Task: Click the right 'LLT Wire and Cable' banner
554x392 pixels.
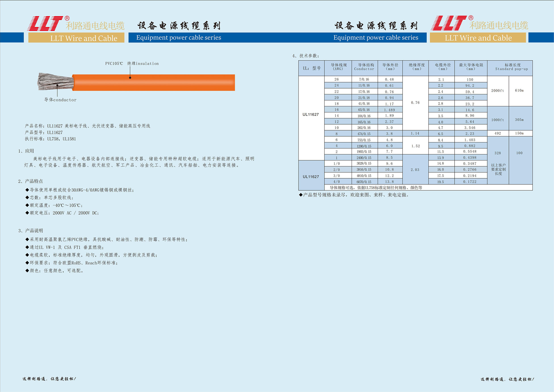Action: 478,38
